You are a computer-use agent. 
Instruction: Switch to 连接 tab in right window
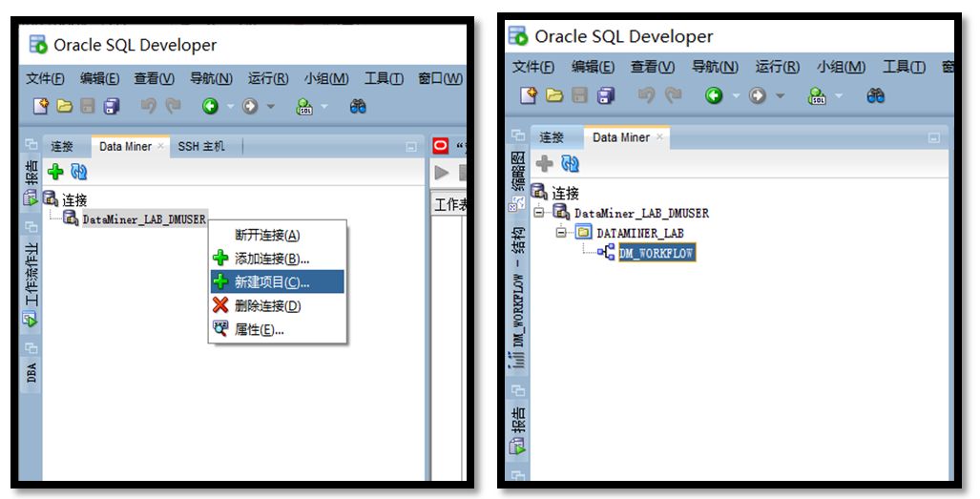coord(552,137)
